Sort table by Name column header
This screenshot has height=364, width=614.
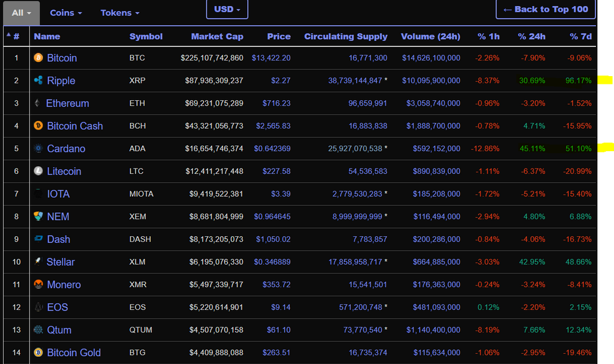[47, 37]
